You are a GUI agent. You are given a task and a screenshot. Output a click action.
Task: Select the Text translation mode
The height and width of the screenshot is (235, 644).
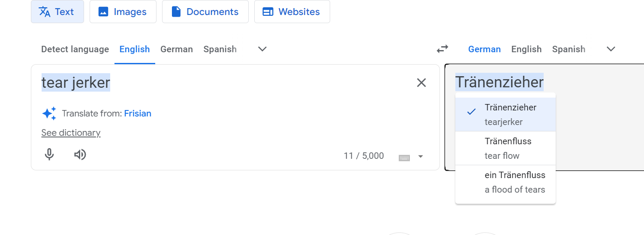click(57, 12)
